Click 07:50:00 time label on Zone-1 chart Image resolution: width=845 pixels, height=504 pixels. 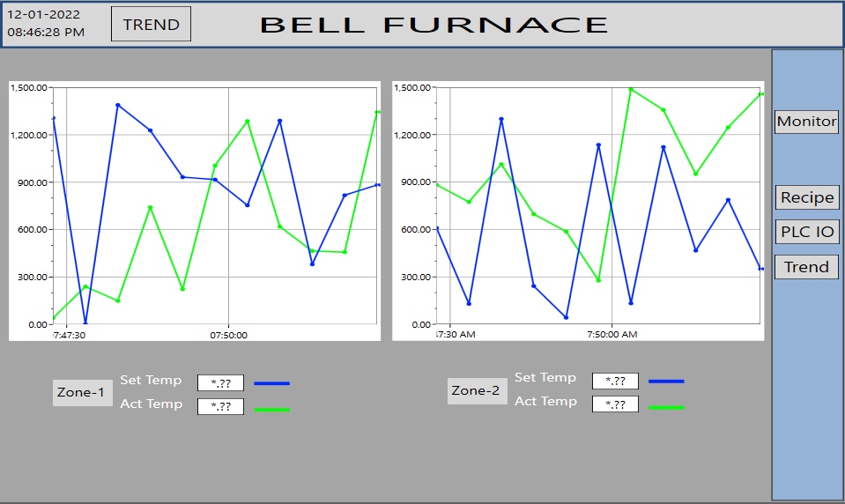(228, 336)
